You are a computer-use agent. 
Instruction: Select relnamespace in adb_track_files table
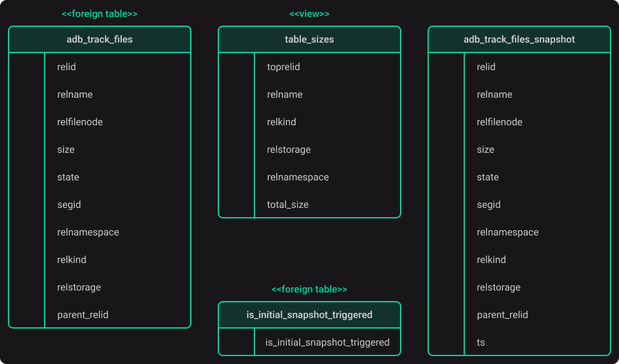click(x=88, y=232)
